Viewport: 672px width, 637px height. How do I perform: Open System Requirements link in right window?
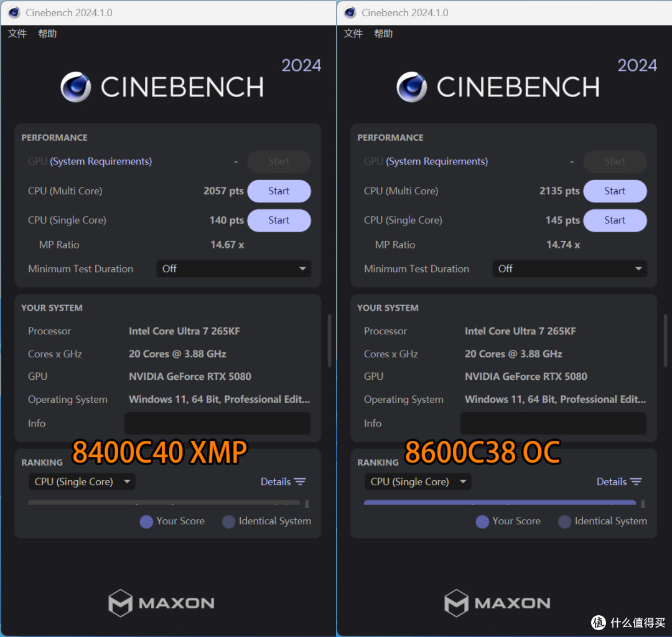(437, 161)
